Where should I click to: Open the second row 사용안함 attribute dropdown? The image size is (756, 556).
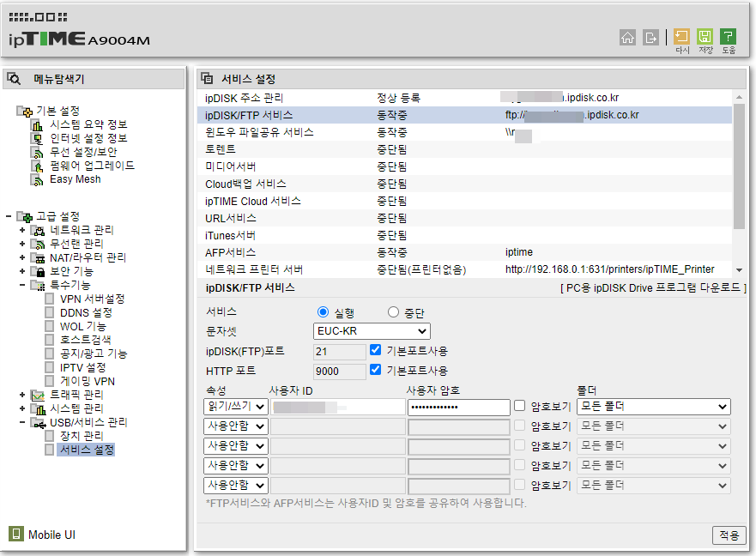pos(236,426)
